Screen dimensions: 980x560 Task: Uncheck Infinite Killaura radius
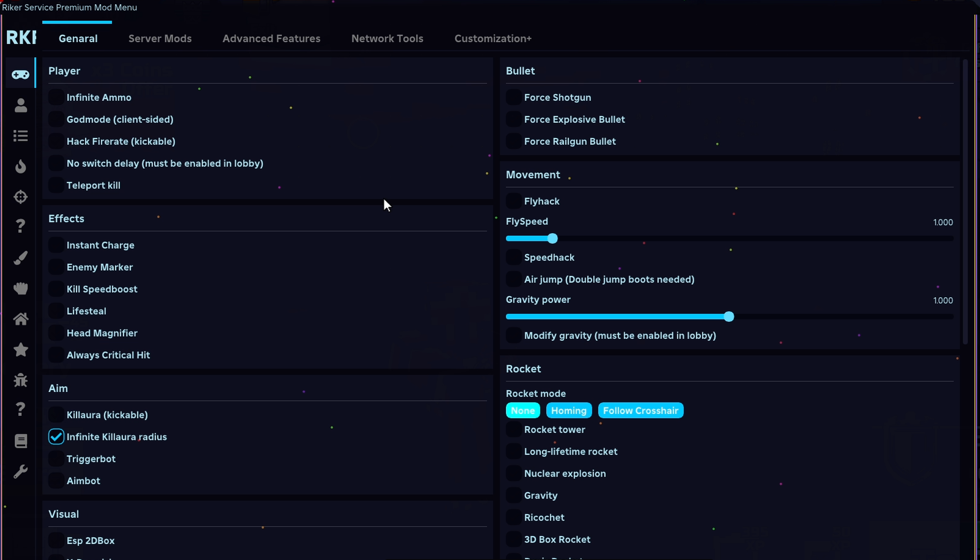click(x=56, y=437)
